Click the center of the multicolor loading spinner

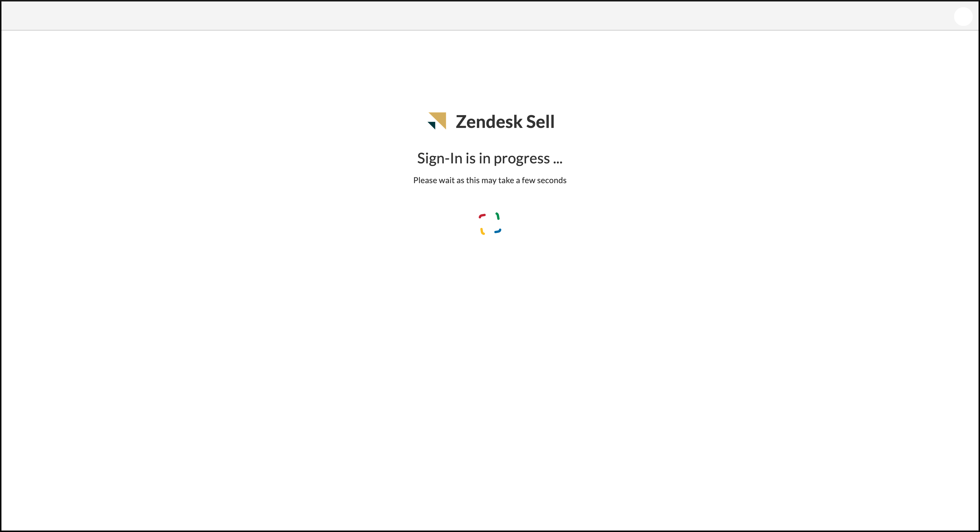point(490,224)
